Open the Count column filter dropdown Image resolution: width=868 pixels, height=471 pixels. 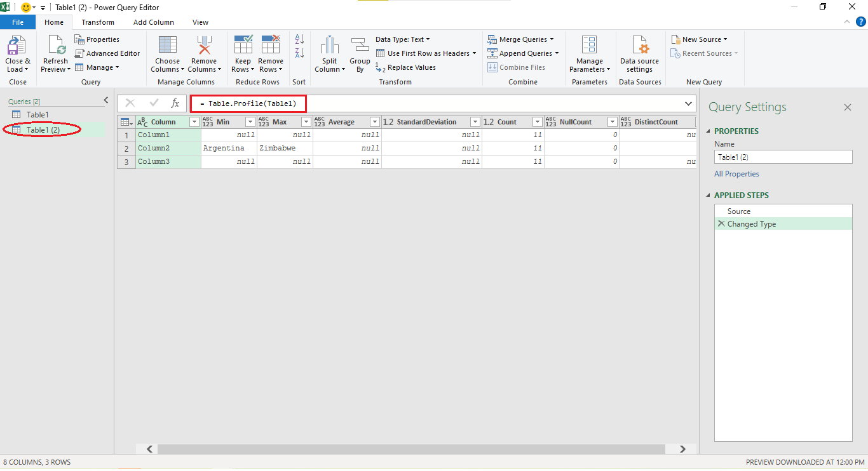coord(538,122)
